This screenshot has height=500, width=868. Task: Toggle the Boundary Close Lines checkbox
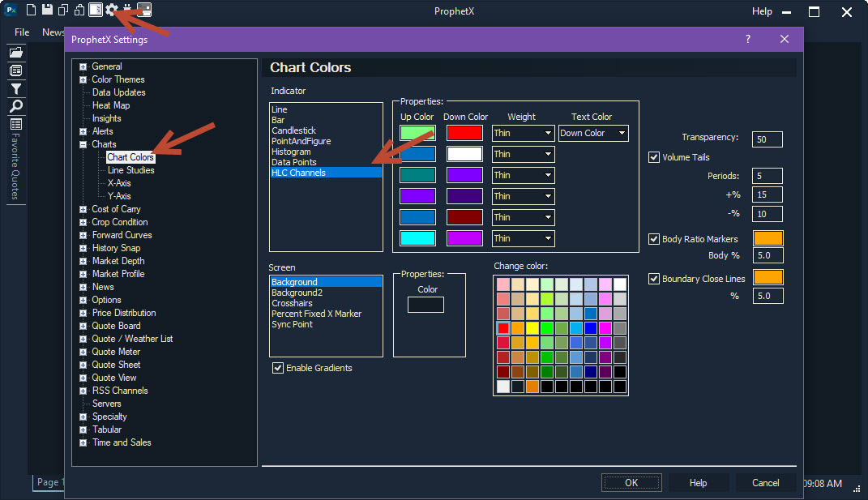tap(654, 279)
